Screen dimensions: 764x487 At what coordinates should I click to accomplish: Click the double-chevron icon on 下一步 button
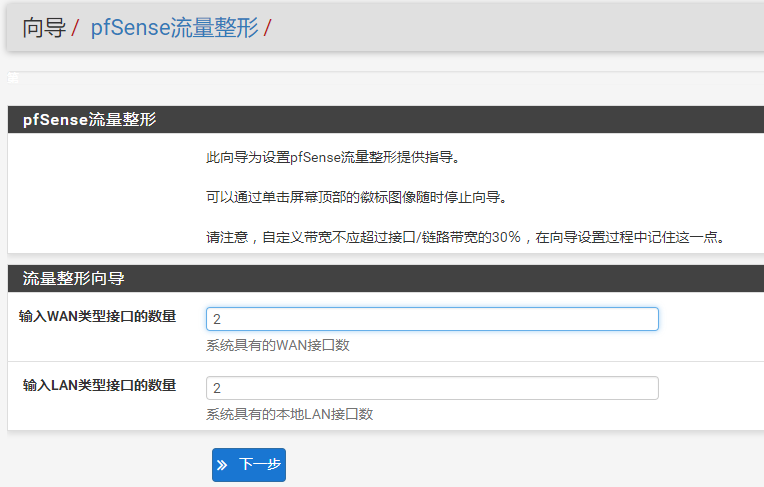click(222, 465)
